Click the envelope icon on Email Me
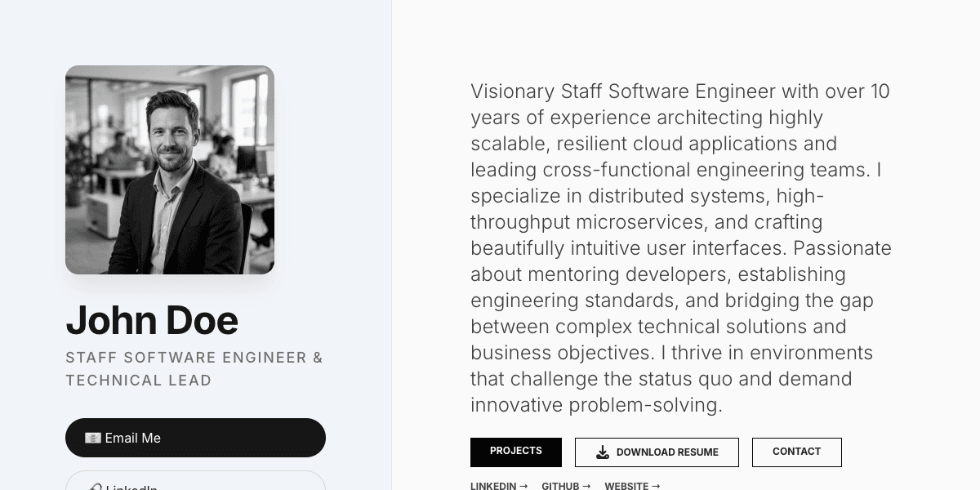Image resolution: width=980 pixels, height=490 pixels. point(92,439)
